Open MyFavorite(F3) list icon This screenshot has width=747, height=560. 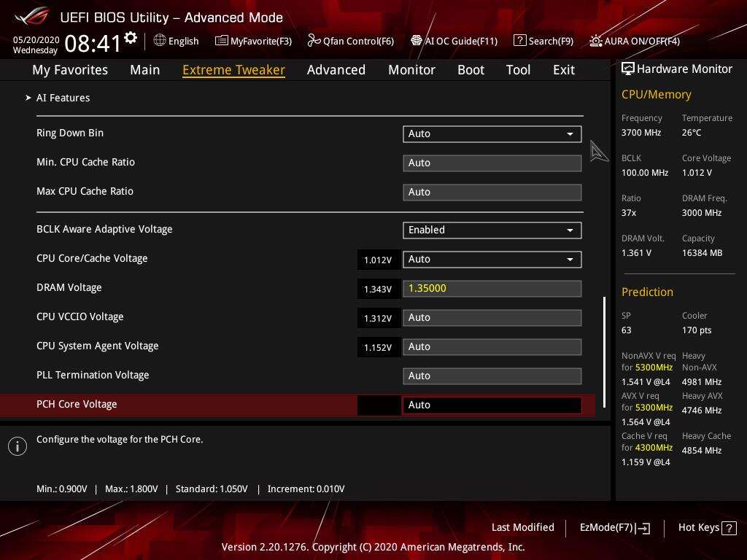[221, 41]
